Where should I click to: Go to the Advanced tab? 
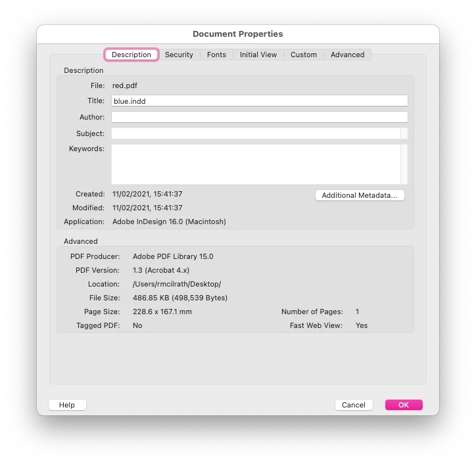coord(347,55)
